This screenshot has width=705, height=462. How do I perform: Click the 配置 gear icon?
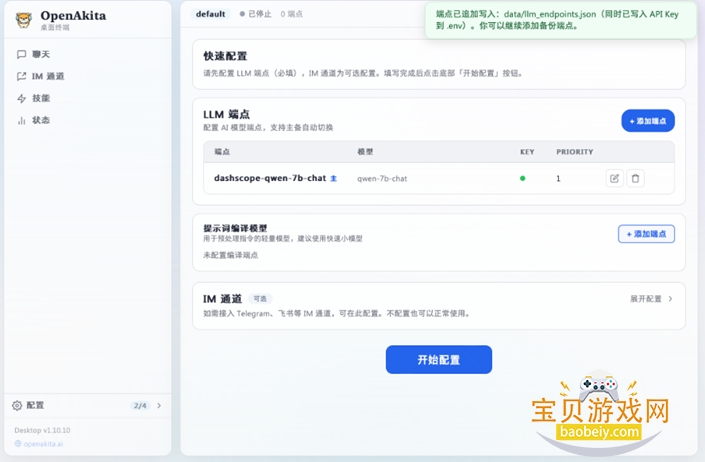tap(17, 405)
